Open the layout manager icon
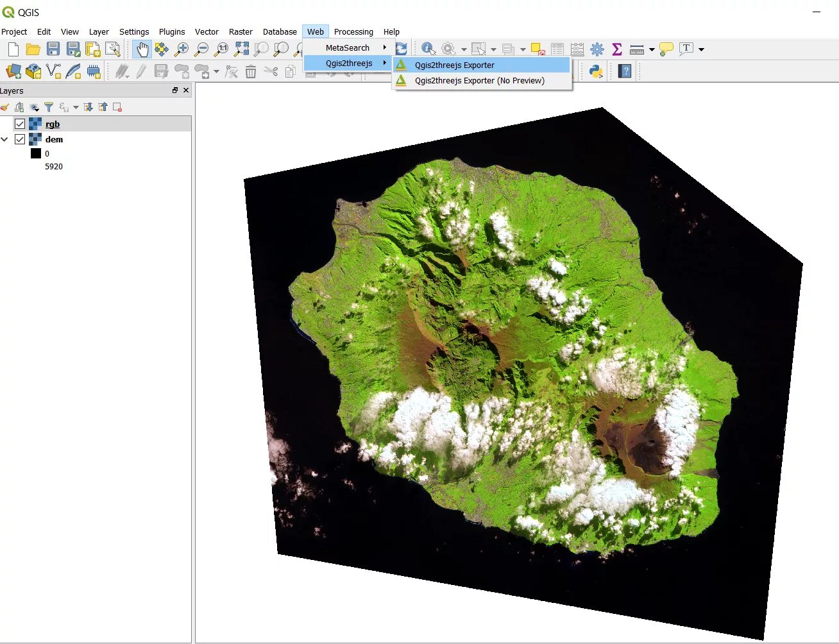839x644 pixels. [113, 49]
